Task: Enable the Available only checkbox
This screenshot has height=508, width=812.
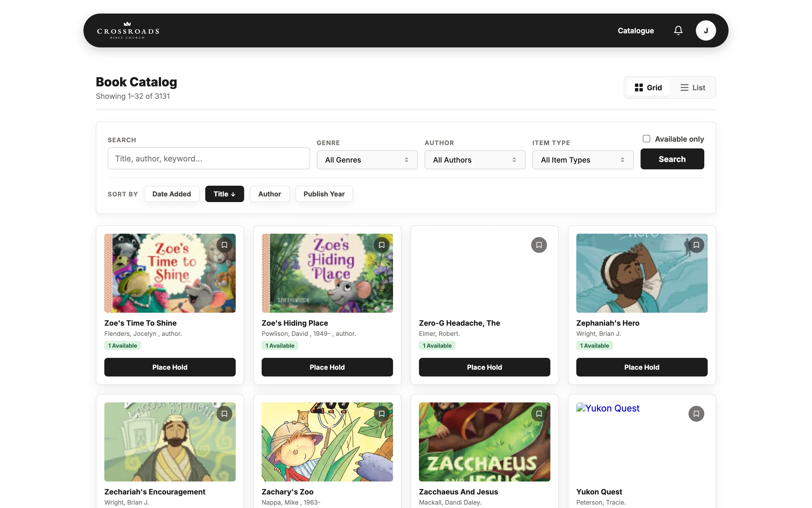Action: 646,139
